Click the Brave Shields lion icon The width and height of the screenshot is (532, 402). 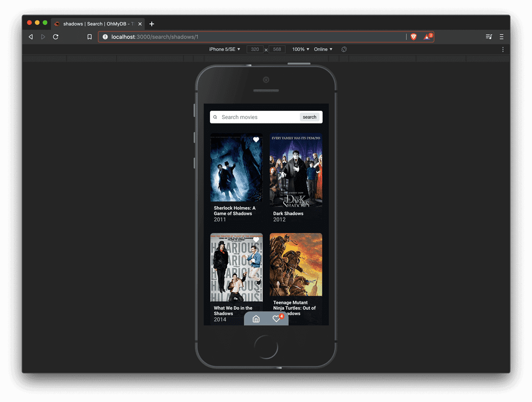[413, 37]
